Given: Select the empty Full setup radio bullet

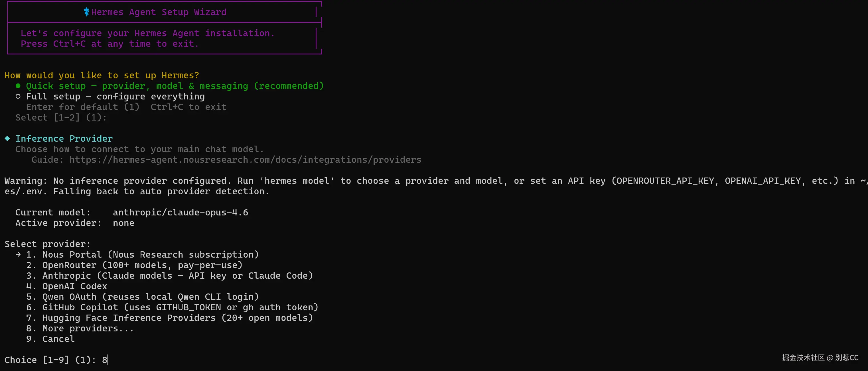Looking at the screenshot, I should (18, 96).
